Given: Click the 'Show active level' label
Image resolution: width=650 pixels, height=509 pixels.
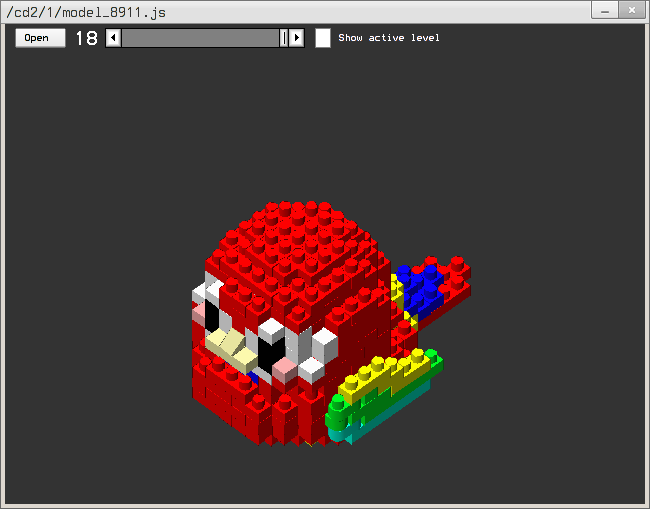Looking at the screenshot, I should pos(389,38).
